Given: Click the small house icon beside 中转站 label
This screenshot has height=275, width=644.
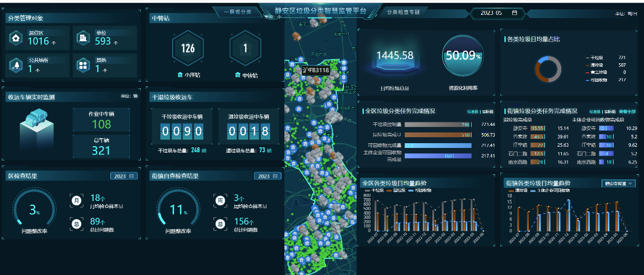Looking at the screenshot, I should (237, 76).
